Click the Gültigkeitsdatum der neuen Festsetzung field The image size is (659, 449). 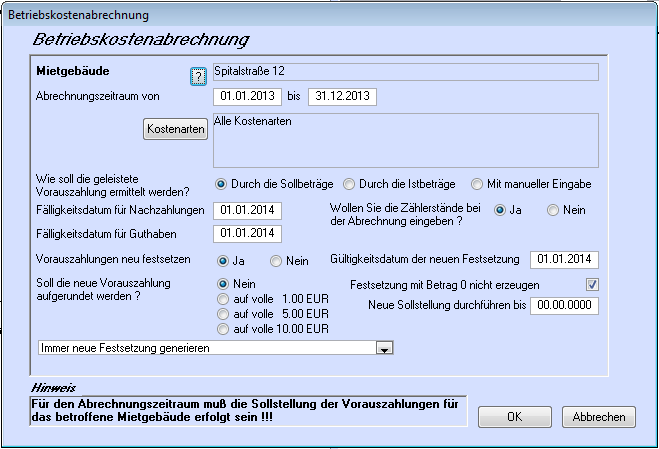coord(564,260)
